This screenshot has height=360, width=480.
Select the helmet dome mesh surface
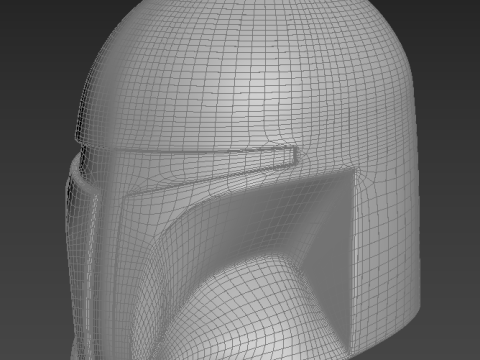[247, 77]
